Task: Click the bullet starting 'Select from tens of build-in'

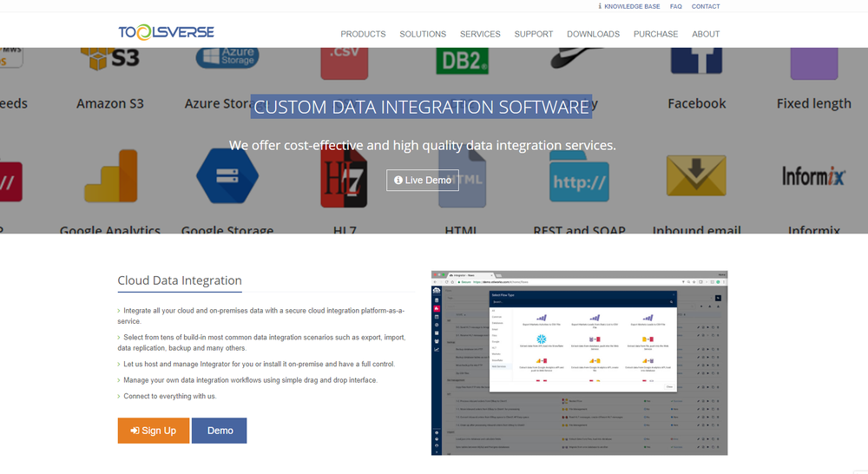Action: [x=261, y=343]
